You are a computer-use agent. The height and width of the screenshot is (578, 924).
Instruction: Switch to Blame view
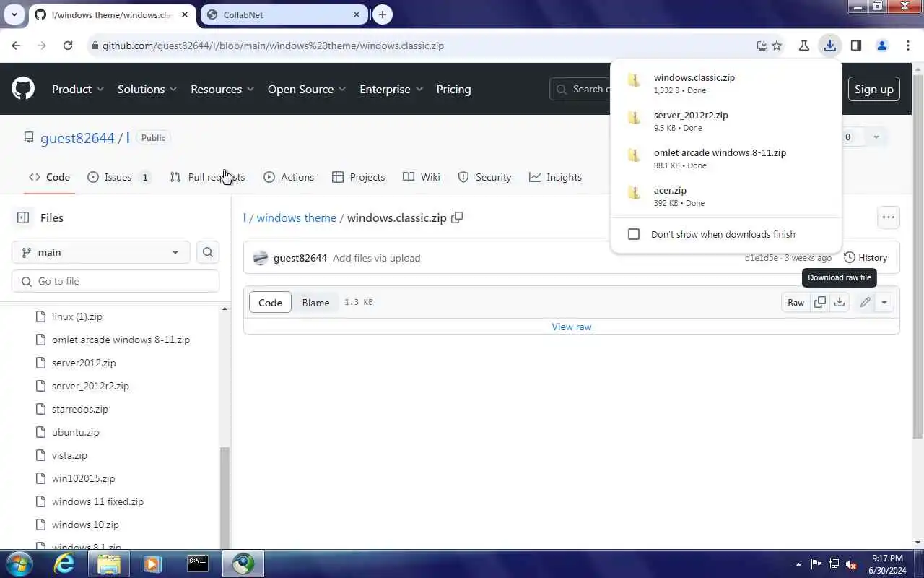pyautogui.click(x=315, y=303)
